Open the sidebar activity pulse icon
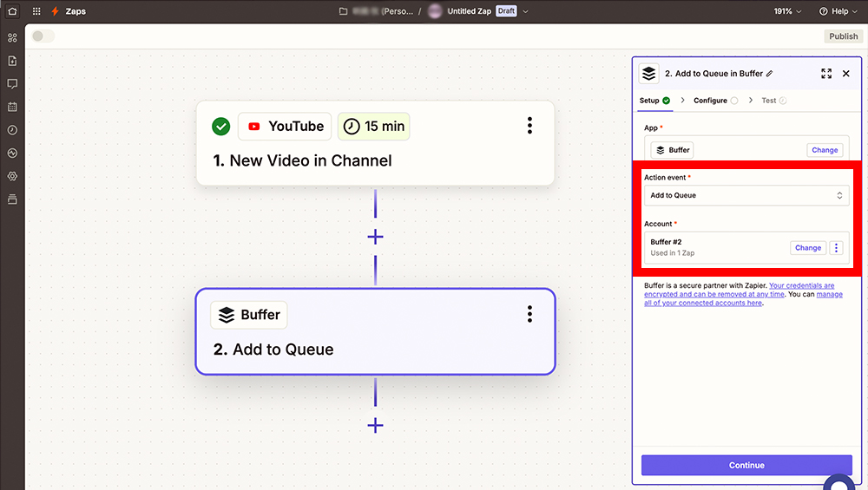Image resolution: width=868 pixels, height=490 pixels. pos(12,154)
